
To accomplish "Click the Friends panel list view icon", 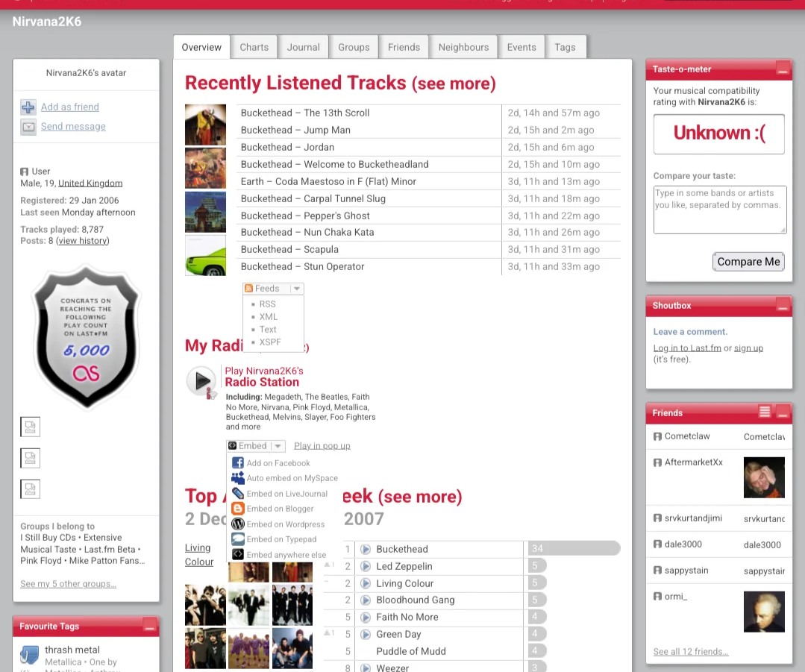I will point(765,412).
